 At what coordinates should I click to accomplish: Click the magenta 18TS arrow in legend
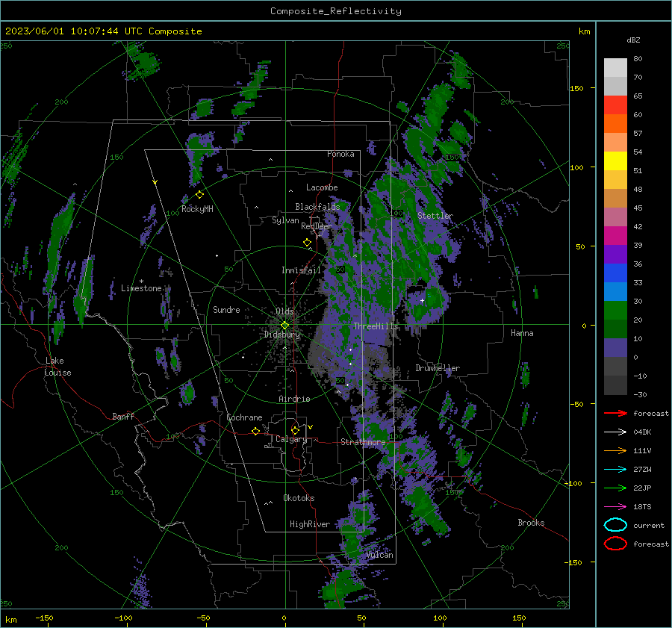pos(615,507)
